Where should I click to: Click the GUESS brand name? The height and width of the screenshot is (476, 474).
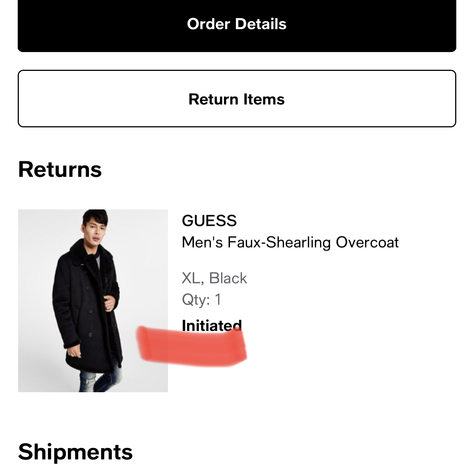[209, 221]
